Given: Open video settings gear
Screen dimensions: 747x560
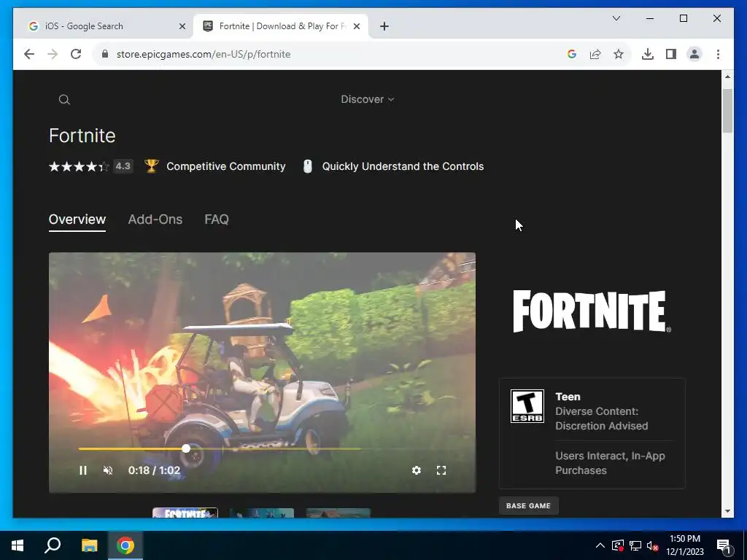Looking at the screenshot, I should [x=417, y=470].
